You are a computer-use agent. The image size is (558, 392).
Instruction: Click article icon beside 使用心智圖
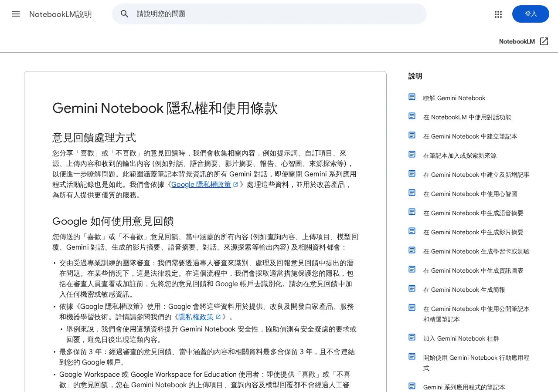coord(412,193)
